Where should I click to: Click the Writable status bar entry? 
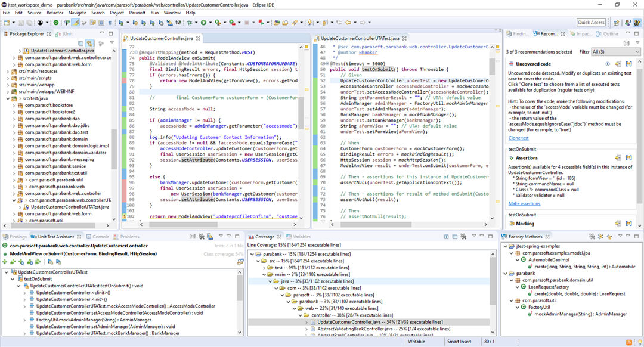click(x=416, y=342)
